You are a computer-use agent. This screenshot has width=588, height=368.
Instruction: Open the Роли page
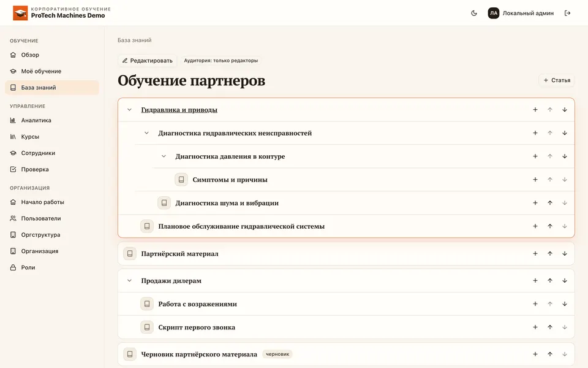51,267
